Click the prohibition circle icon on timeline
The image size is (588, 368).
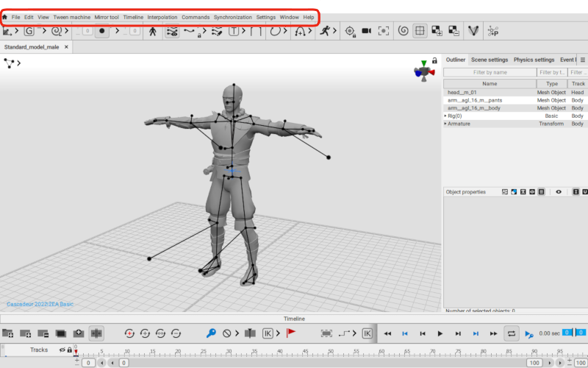(228, 333)
